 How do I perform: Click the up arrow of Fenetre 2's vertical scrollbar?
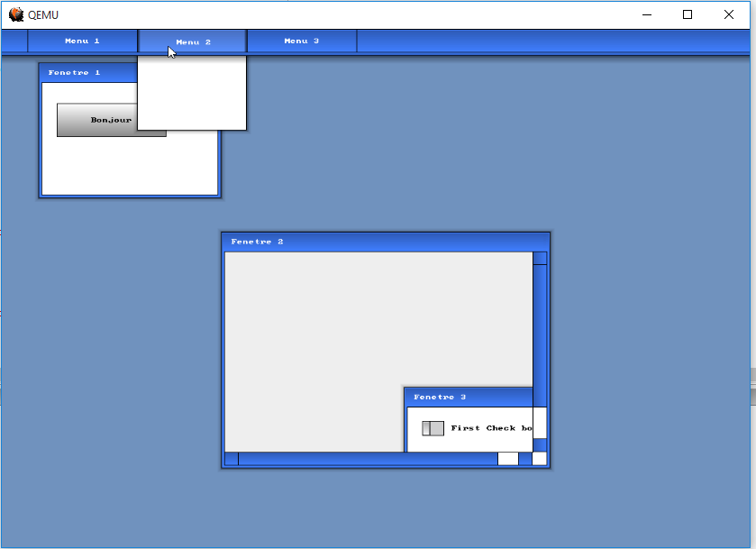(x=540, y=259)
